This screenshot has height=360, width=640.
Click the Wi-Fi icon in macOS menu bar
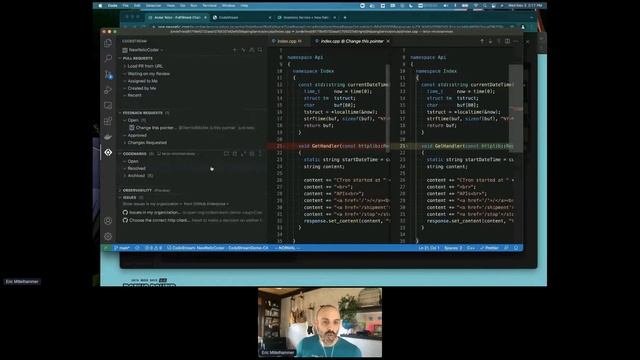(x=476, y=6)
